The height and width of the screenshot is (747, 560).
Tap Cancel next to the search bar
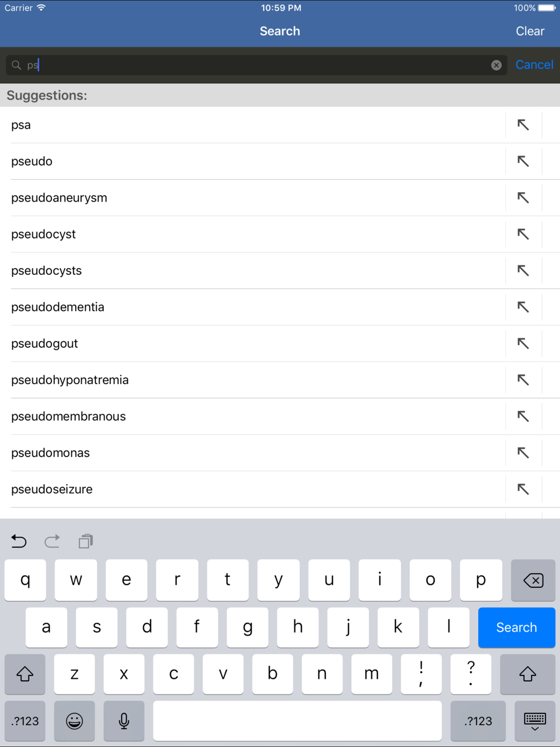[534, 65]
